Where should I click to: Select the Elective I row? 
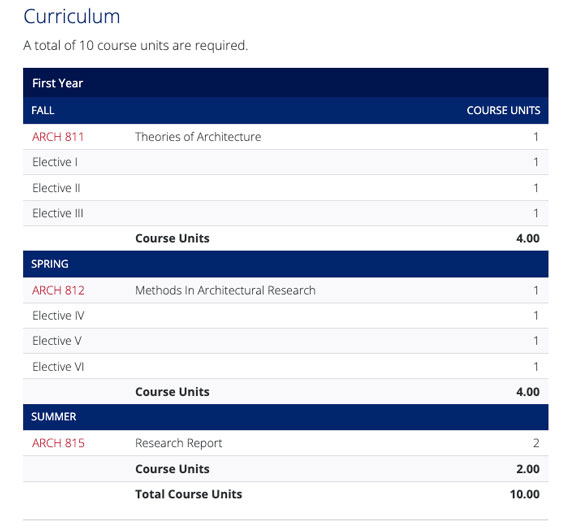click(x=286, y=162)
